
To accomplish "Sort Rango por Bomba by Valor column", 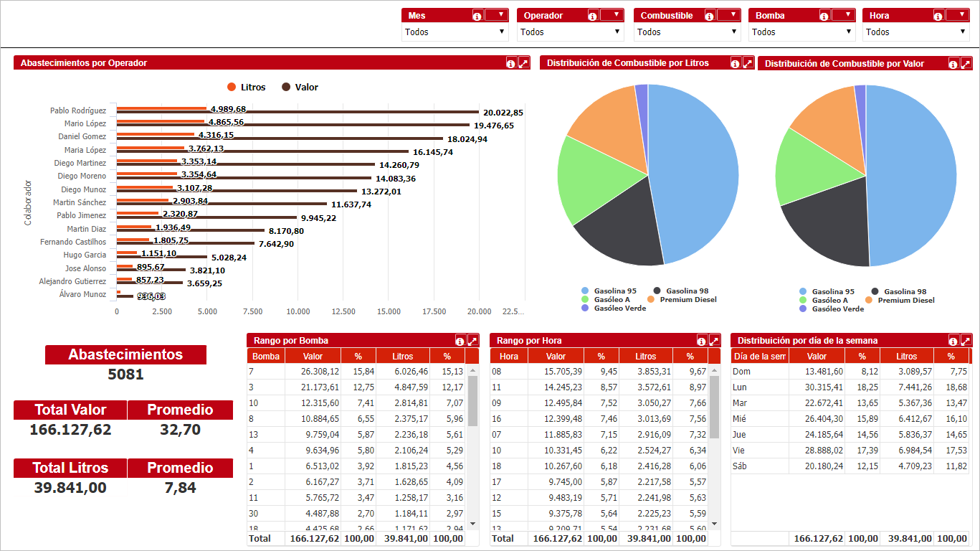I will 313,357.
